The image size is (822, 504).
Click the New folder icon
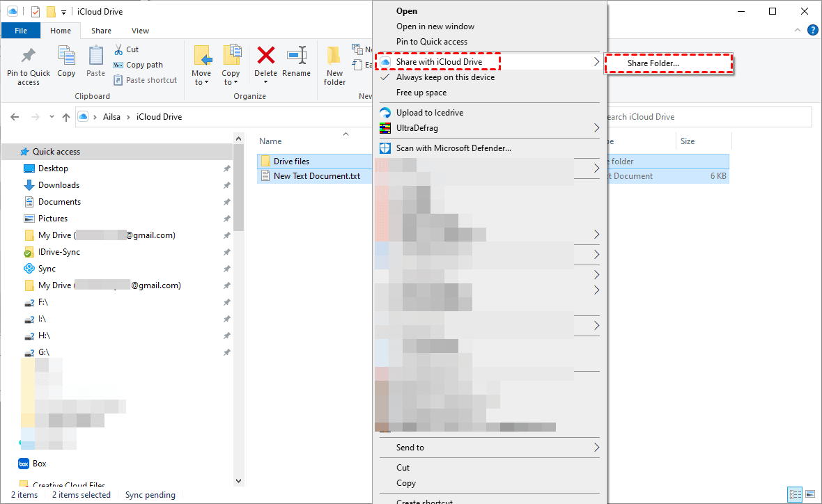[334, 56]
